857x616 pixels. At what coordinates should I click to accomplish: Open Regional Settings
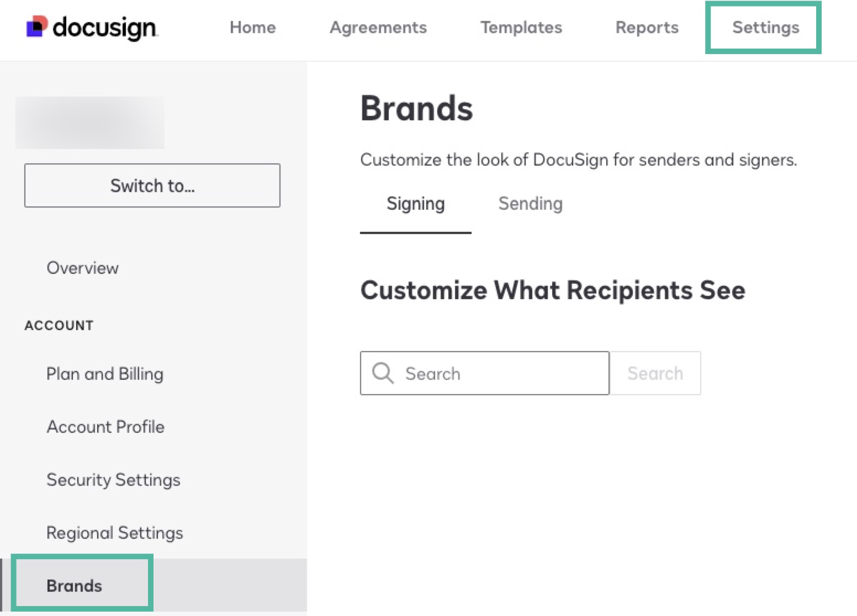115,533
